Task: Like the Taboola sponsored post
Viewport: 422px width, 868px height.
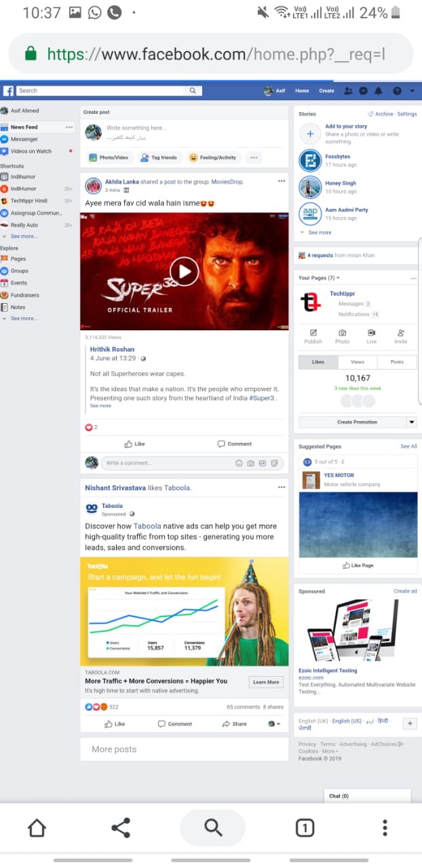Action: point(115,724)
